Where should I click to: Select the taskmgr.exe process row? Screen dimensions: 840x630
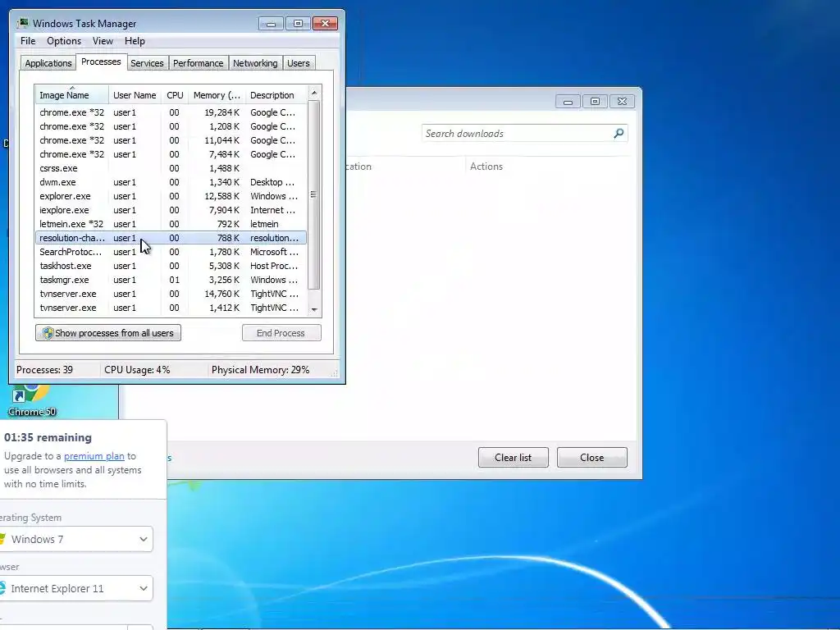pos(171,280)
